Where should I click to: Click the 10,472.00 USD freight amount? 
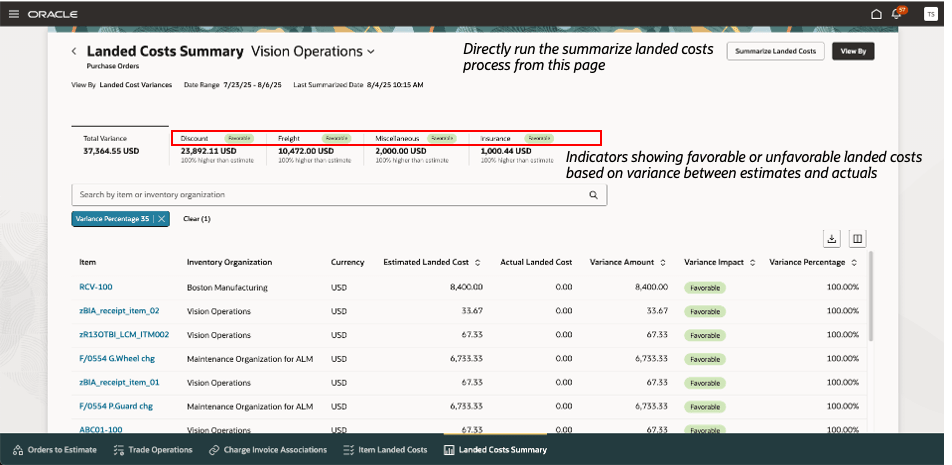[306, 151]
